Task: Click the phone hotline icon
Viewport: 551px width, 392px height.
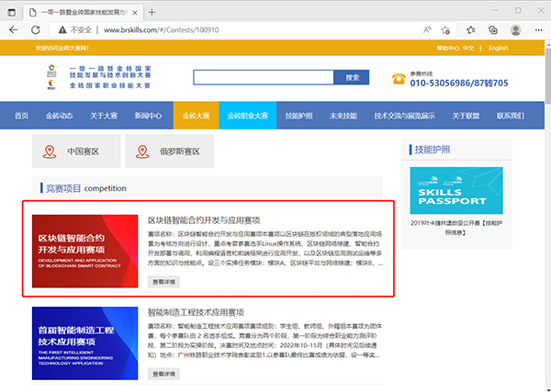Action: pyautogui.click(x=398, y=79)
